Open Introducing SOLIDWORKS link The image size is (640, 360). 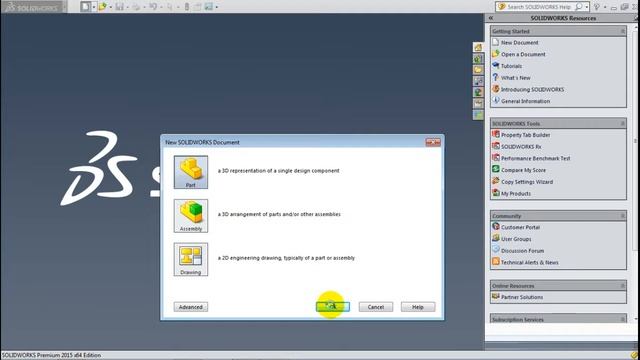533,89
